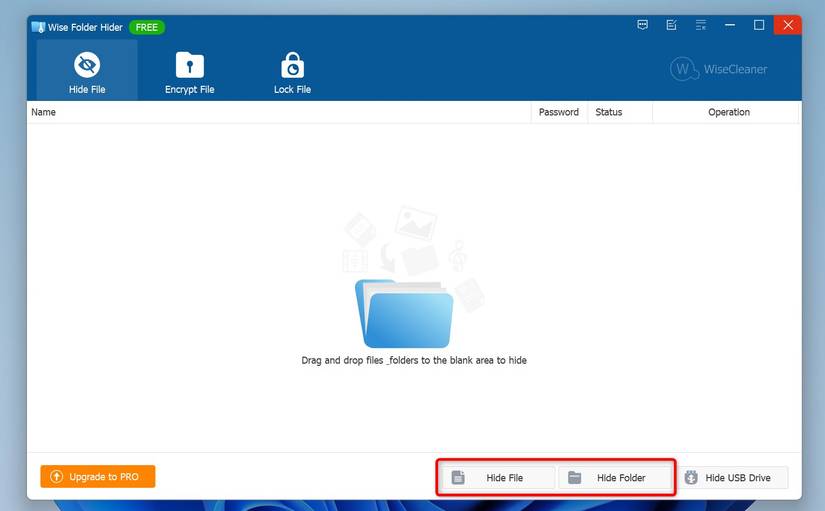Open the Hide File tab with eye icon
825x511 pixels.
click(87, 72)
